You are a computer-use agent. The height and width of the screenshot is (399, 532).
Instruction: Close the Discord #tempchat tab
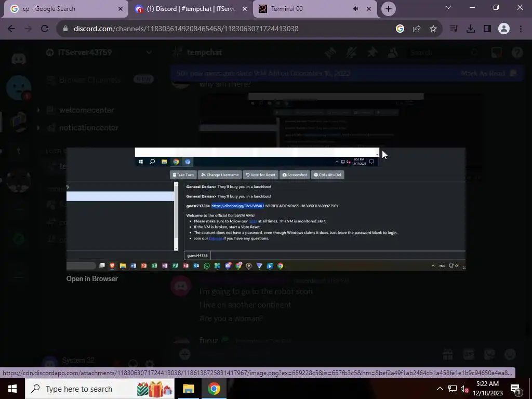[245, 9]
